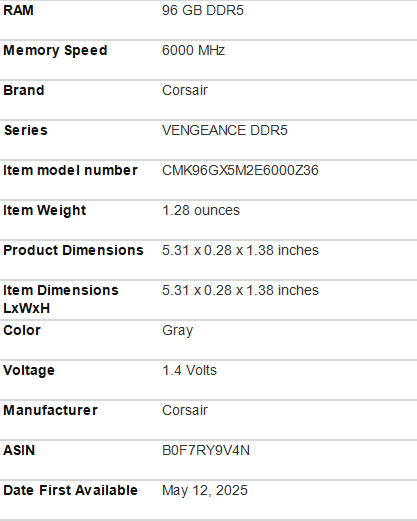
Task: Click the 1.4 Volts value
Action: pyautogui.click(x=189, y=370)
